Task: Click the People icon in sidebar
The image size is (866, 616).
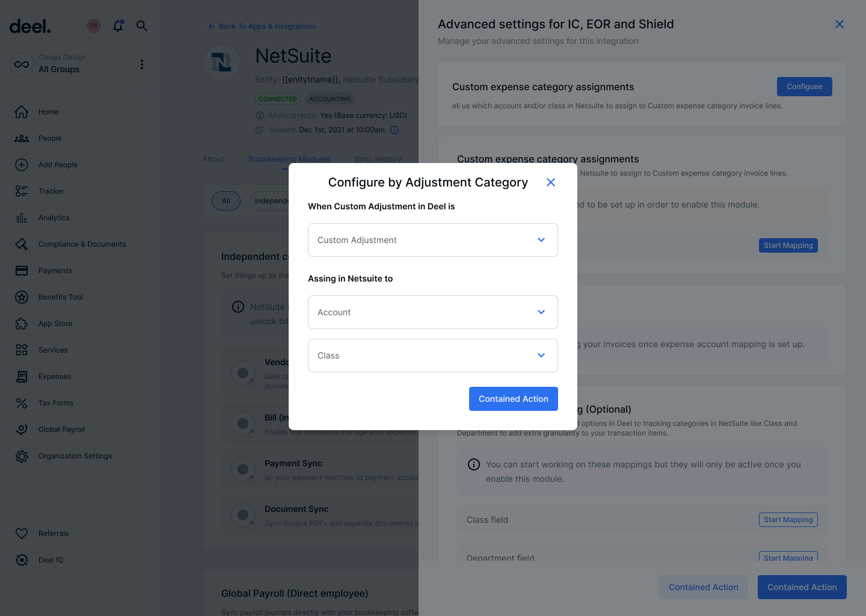Action: [22, 138]
